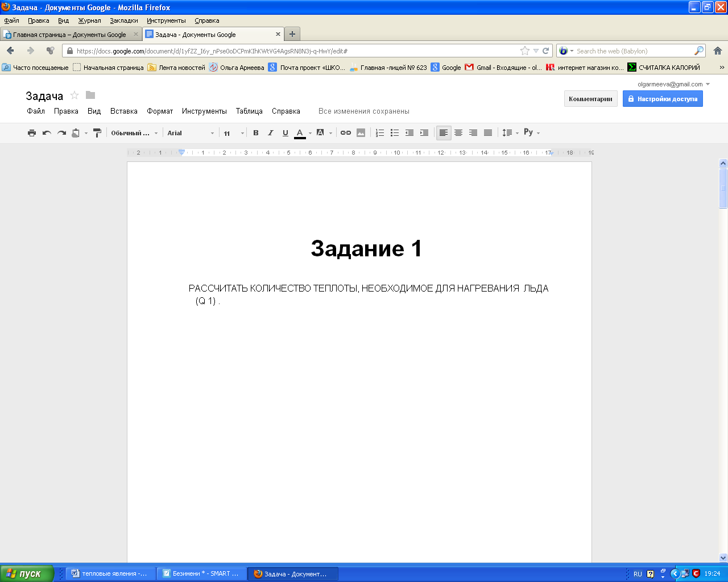Increase the paragraph indent
This screenshot has height=582, width=728.
[x=424, y=133]
